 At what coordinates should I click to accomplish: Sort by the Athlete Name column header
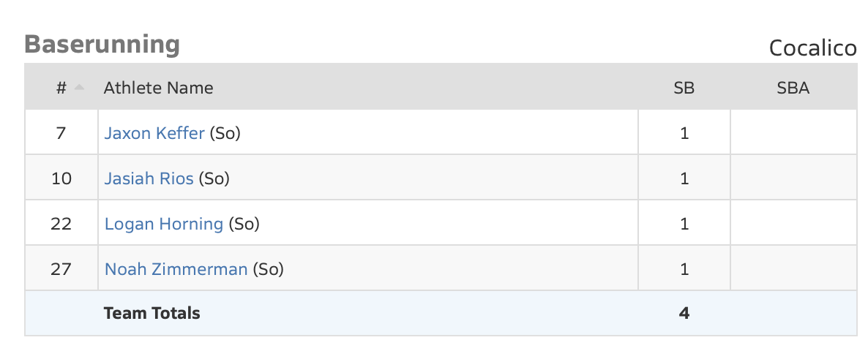click(158, 88)
